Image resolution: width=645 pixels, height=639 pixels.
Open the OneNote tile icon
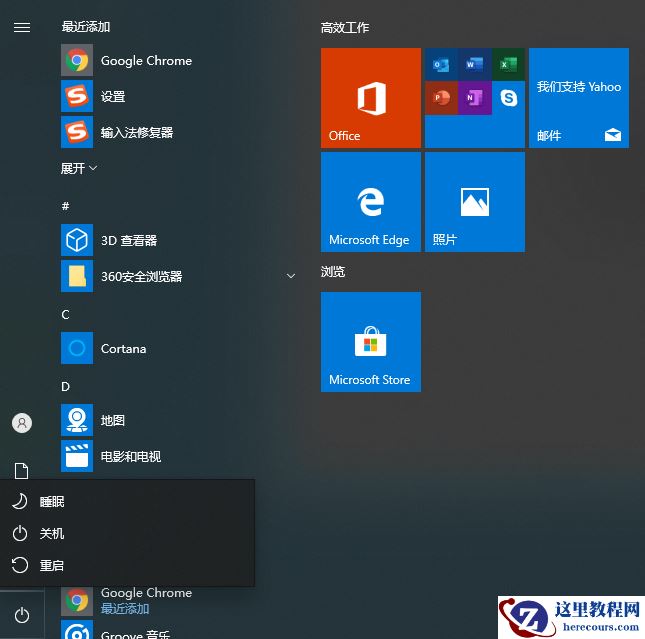pos(474,98)
